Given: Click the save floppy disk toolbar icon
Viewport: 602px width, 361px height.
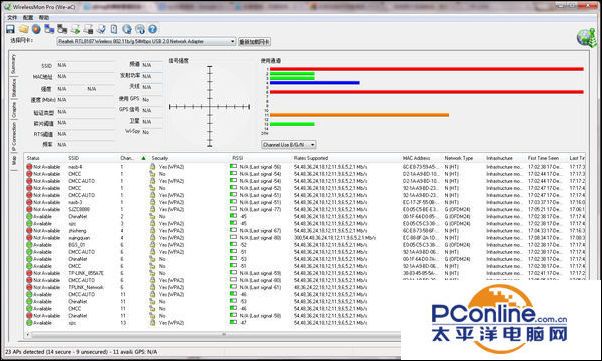Looking at the screenshot, I should click(x=10, y=29).
